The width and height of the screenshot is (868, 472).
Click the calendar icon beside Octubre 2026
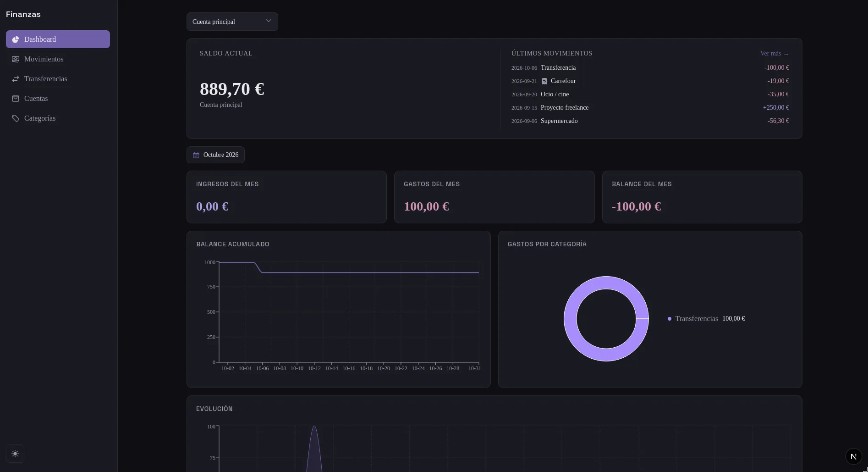pyautogui.click(x=196, y=155)
